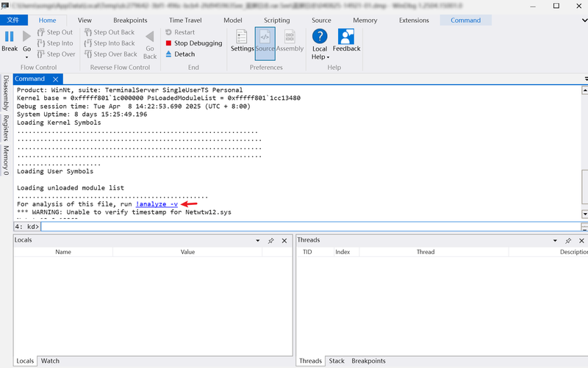Open the Registers side panel
Image resolution: width=588 pixels, height=368 pixels.
[6, 128]
